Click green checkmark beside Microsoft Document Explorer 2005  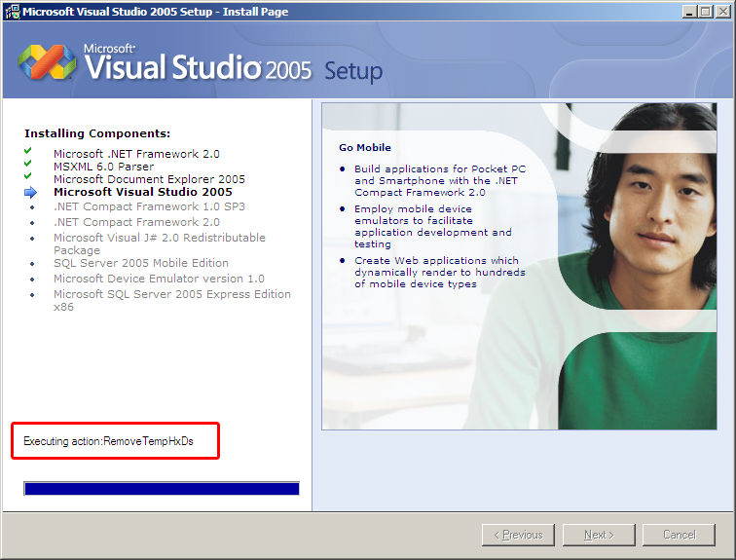28,176
